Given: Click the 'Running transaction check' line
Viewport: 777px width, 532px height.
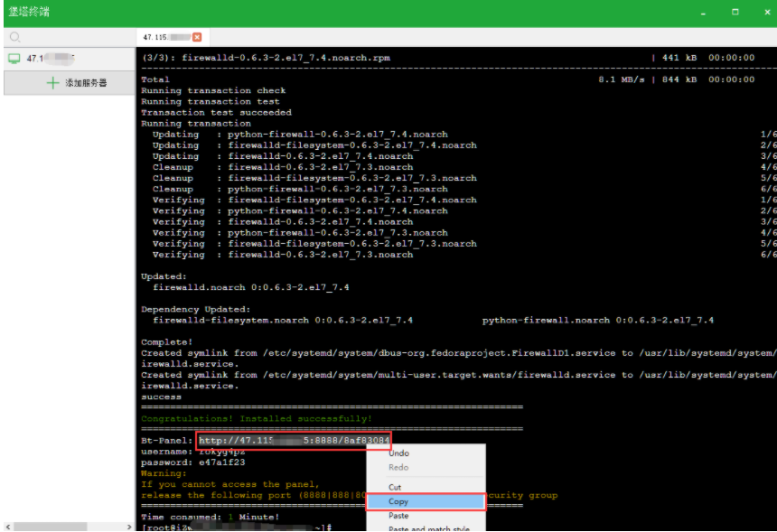Looking at the screenshot, I should [213, 90].
